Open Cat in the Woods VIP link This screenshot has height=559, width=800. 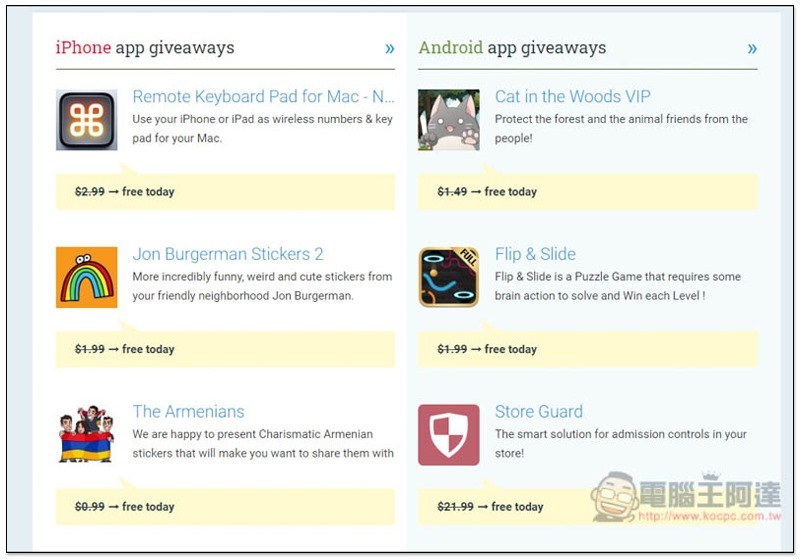click(572, 96)
